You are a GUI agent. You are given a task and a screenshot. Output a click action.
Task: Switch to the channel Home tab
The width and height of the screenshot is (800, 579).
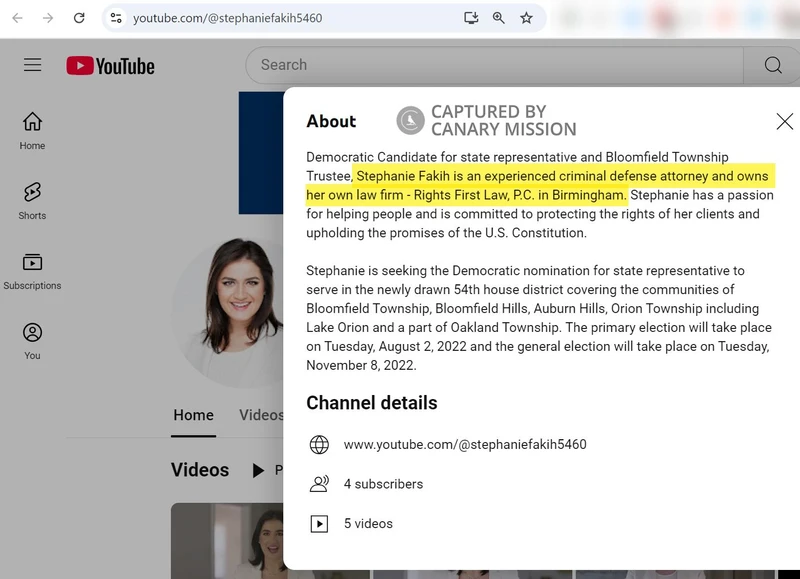[x=193, y=415]
